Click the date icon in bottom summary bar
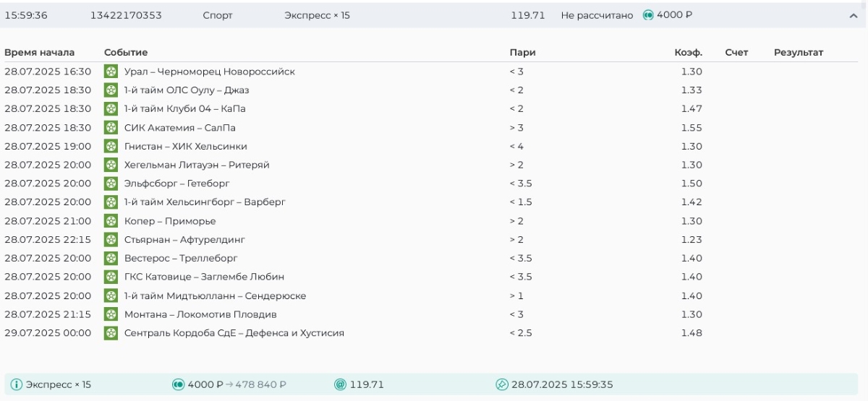The width and height of the screenshot is (868, 401). pyautogui.click(x=502, y=384)
